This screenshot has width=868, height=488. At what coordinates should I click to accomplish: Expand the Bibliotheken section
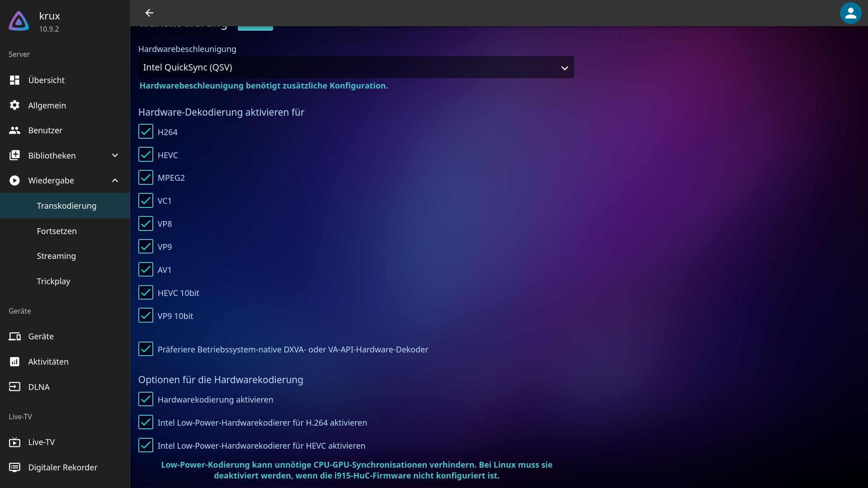pos(114,155)
